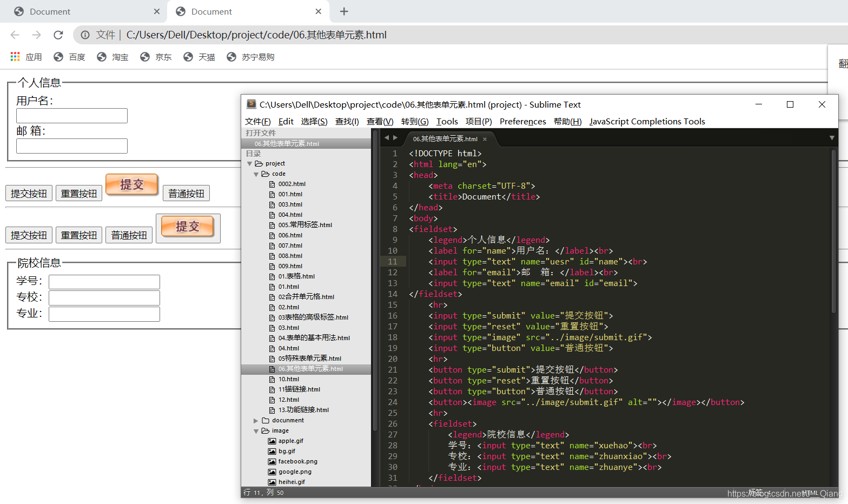Screen dimensions: 848x504
Task: Go to next tab with right arrow
Action: tap(395, 138)
